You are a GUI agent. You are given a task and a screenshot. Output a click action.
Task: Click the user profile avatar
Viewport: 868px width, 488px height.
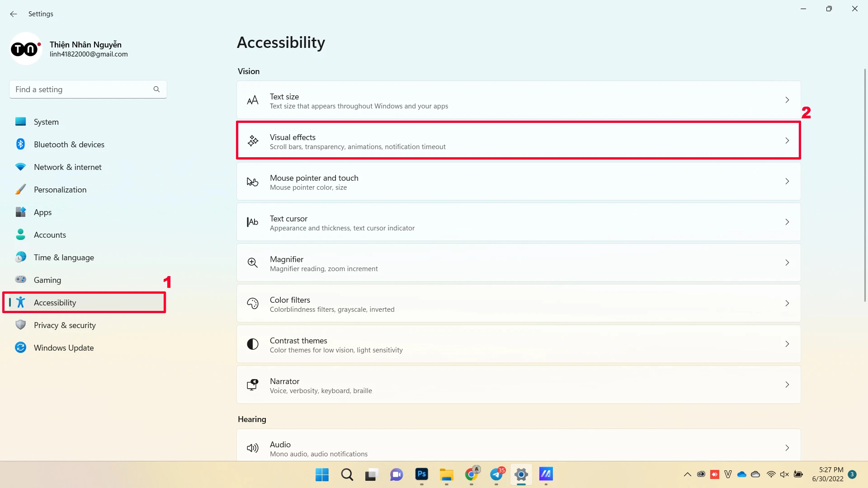click(x=26, y=48)
